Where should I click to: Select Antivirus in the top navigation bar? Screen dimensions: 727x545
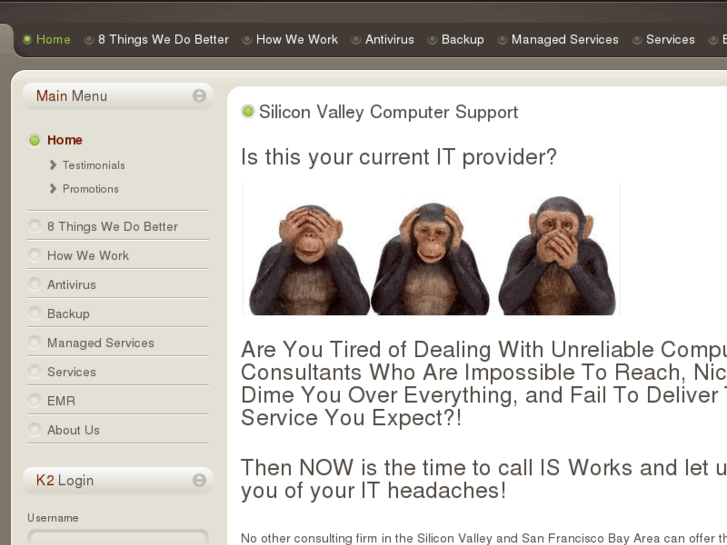[x=389, y=39]
